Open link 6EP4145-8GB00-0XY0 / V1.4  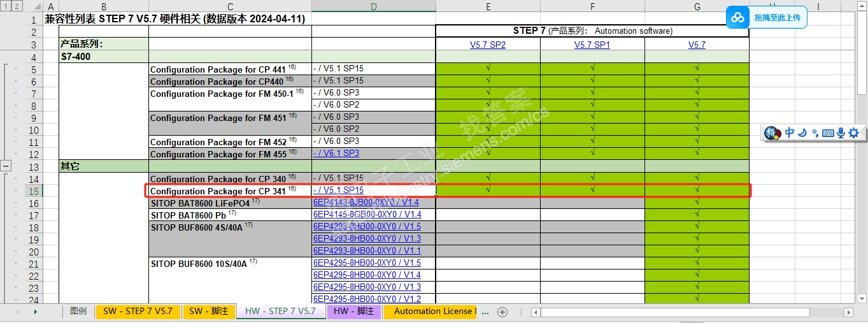(367, 215)
